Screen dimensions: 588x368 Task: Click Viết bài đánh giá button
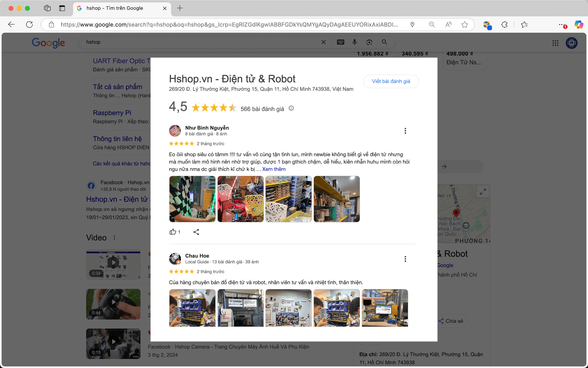(x=391, y=81)
